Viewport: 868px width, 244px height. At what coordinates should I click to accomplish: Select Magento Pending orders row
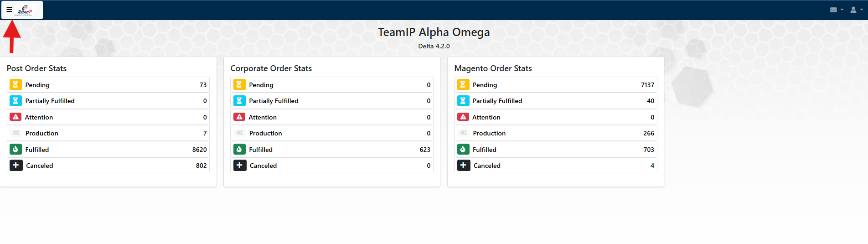(555, 85)
